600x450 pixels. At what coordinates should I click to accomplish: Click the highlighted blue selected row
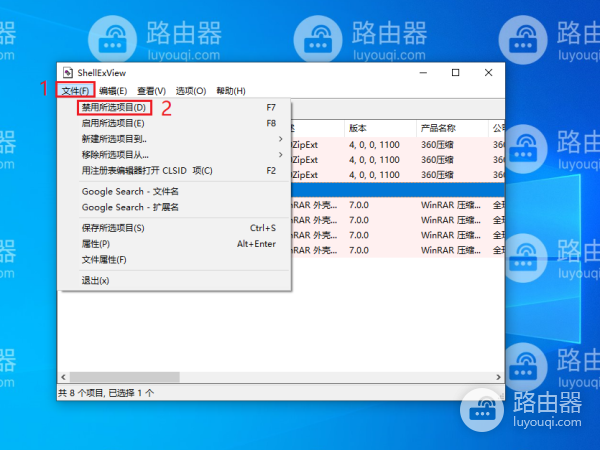point(398,190)
